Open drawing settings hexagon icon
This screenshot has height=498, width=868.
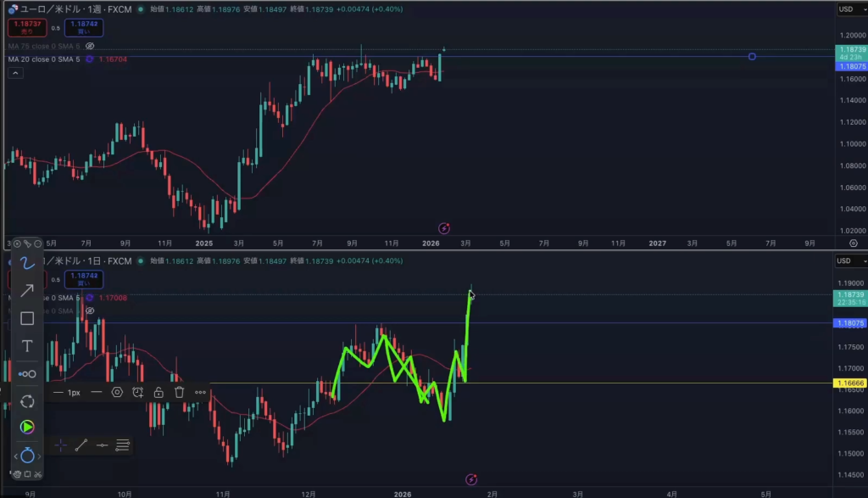117,392
